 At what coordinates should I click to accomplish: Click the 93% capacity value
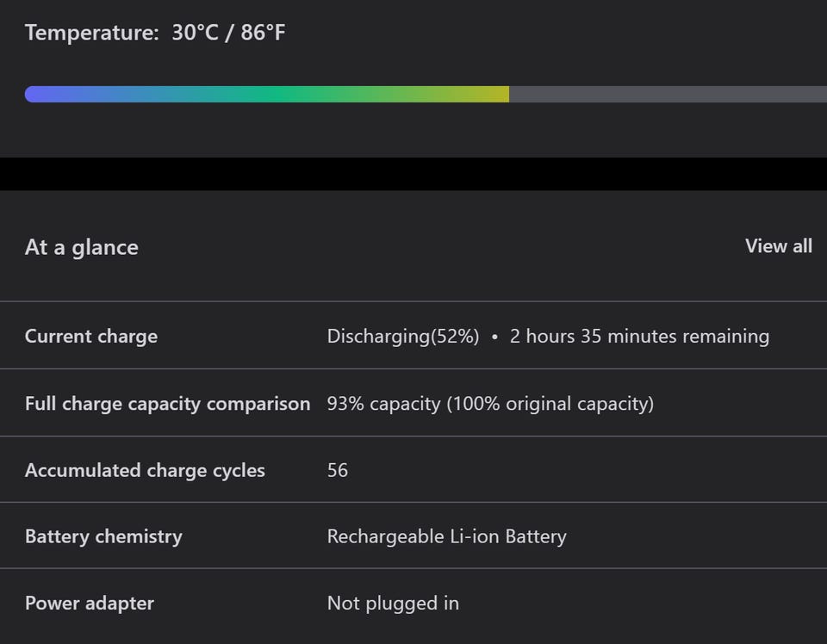(x=383, y=403)
